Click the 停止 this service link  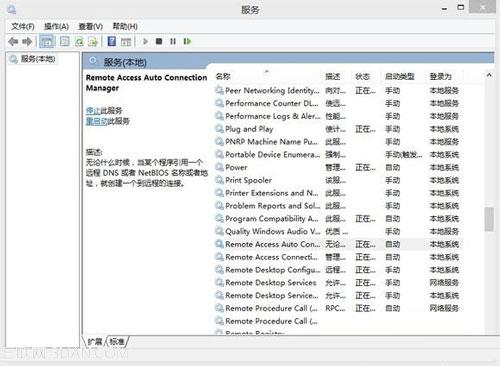(93, 110)
